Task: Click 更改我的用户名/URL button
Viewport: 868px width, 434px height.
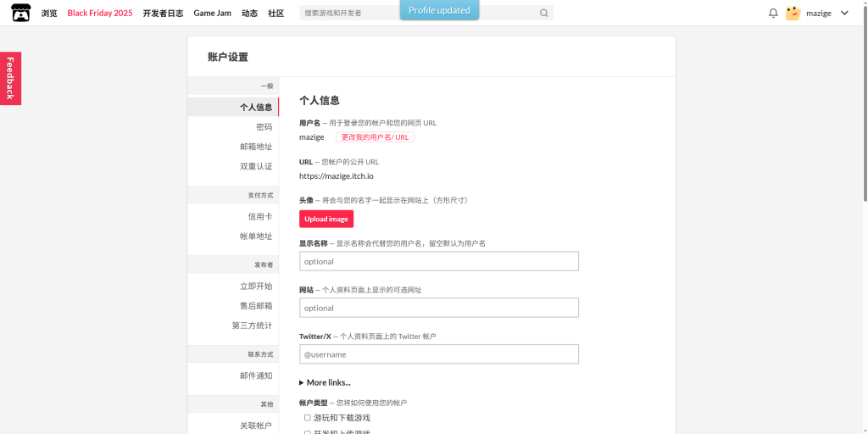Action: (375, 137)
